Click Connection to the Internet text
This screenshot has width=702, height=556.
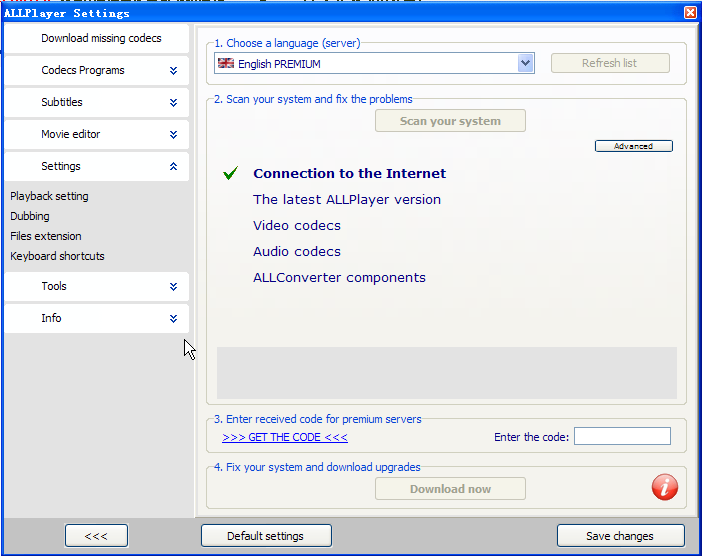click(349, 173)
